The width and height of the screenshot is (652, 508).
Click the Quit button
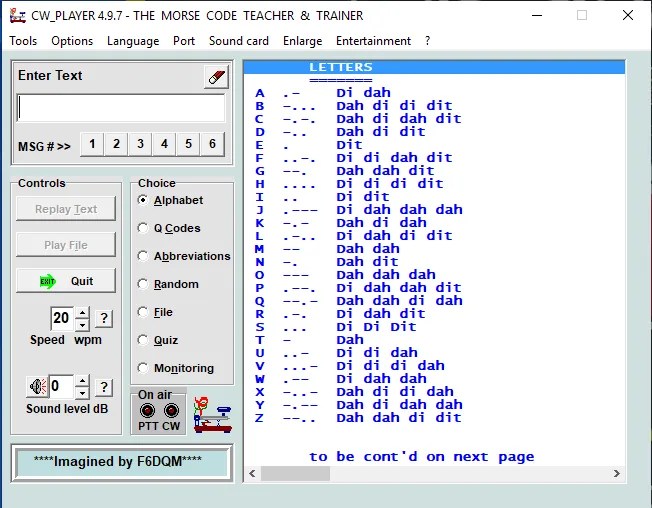(x=66, y=281)
